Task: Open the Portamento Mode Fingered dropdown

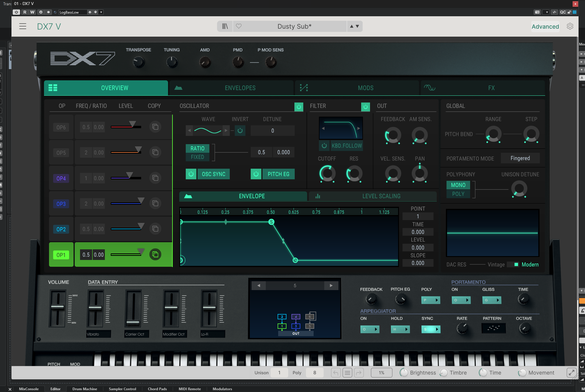Action: point(520,158)
